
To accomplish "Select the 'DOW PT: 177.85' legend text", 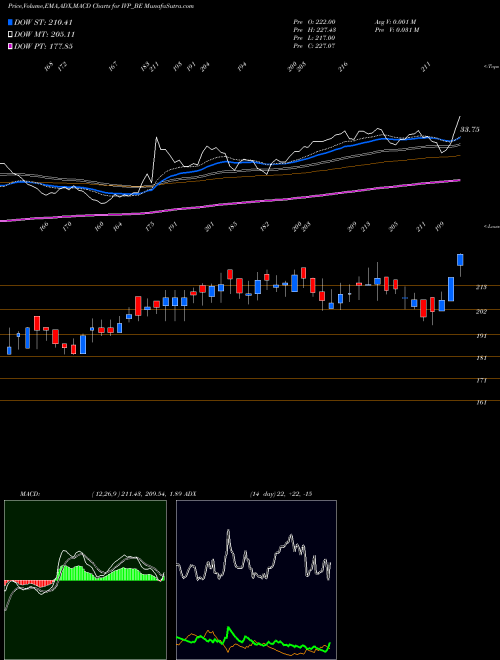I will click(43, 46).
